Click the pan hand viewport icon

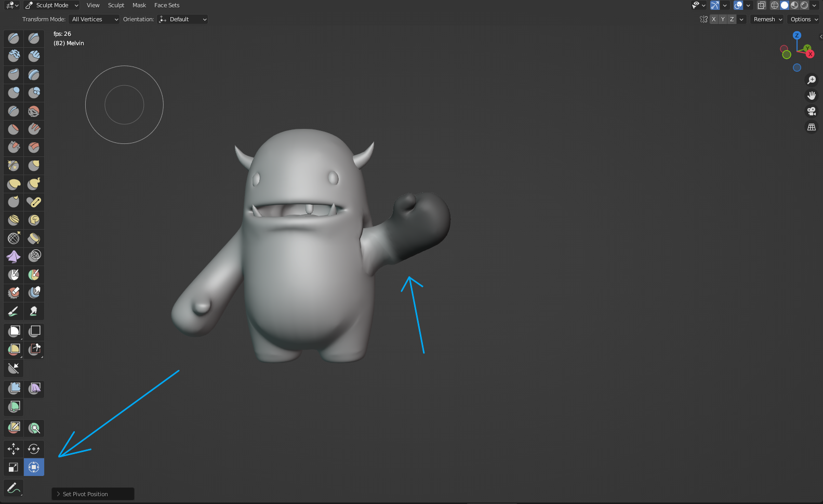coord(812,96)
